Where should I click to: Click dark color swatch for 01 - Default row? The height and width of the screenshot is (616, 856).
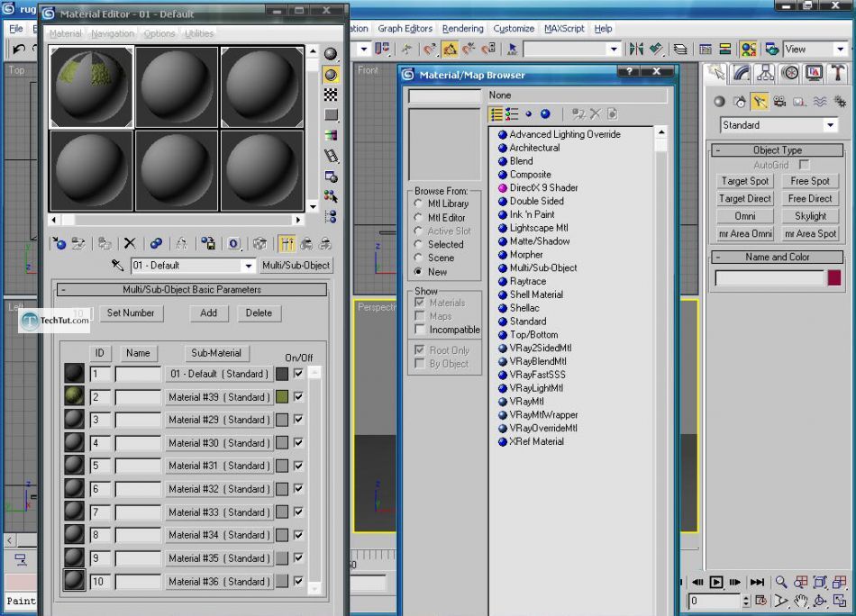pos(282,374)
